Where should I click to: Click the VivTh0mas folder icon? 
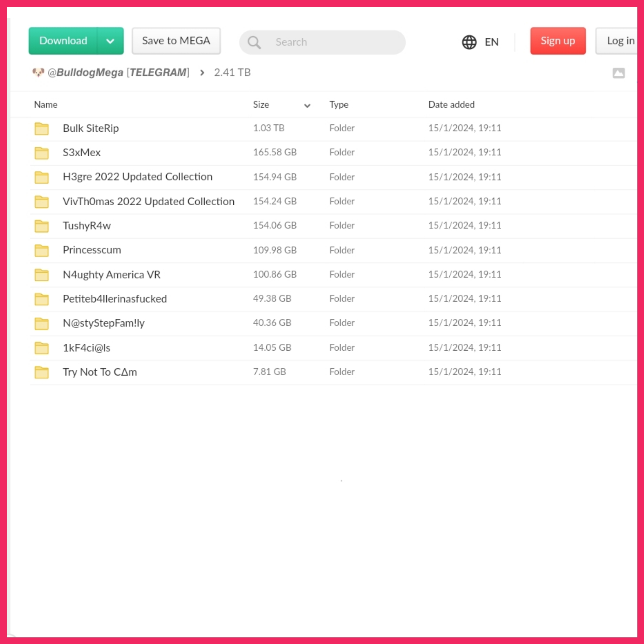coord(42,202)
